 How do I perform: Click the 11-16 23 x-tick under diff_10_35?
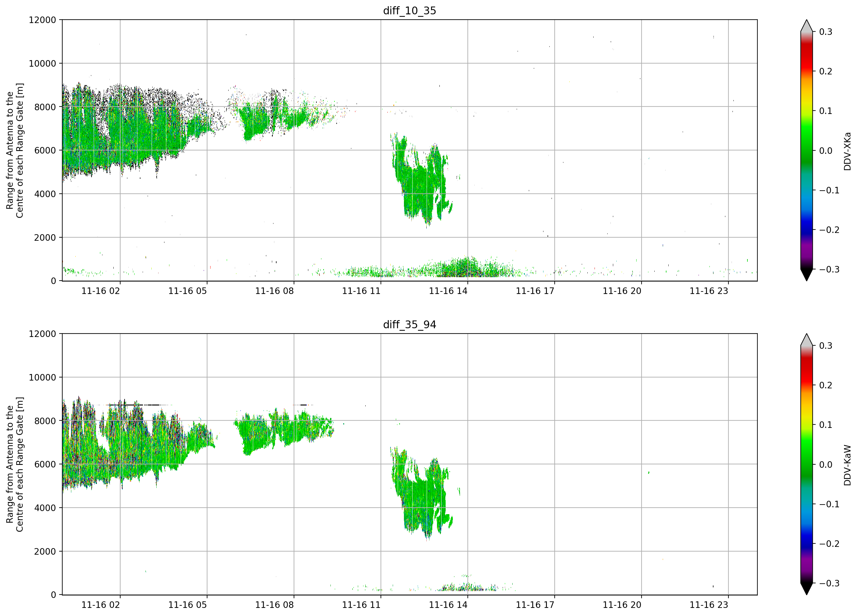709,291
